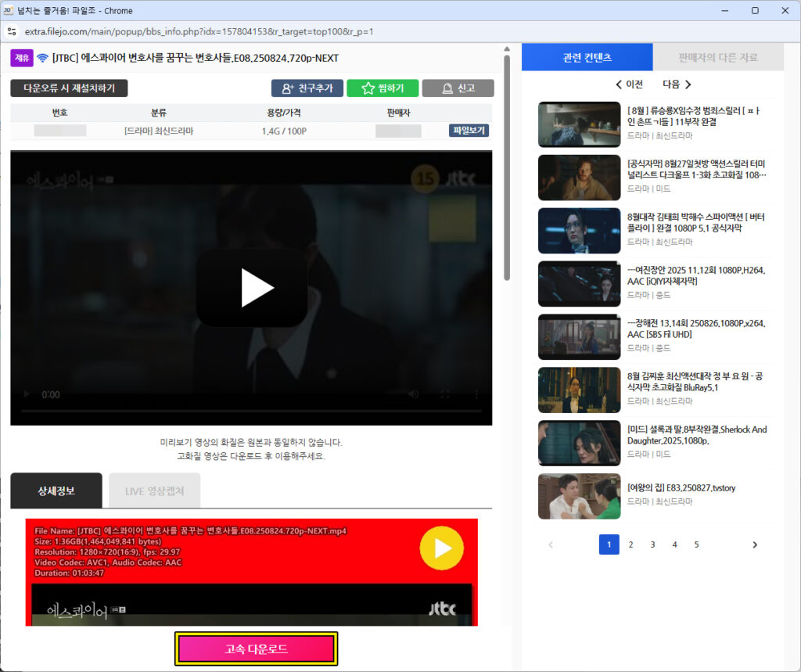The height and width of the screenshot is (672, 801).
Task: Click 다음 above the related list
Action: (677, 84)
